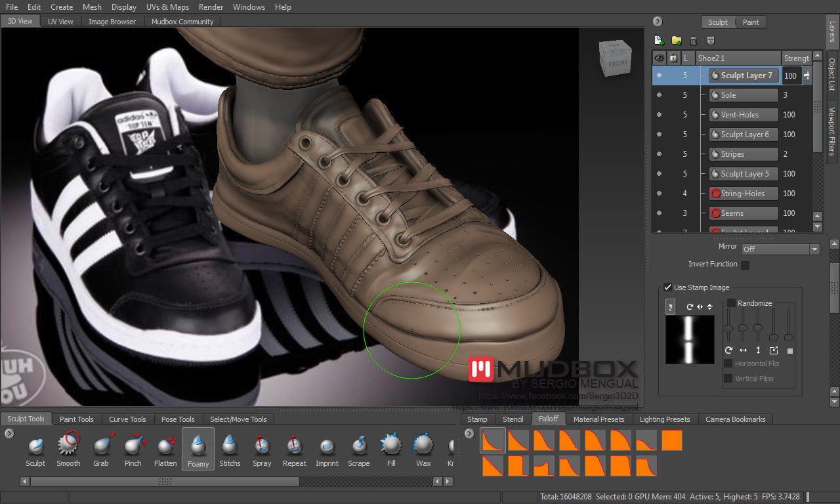Expand the falloff tray arrow
Viewport: 840px width, 504px height.
pos(469,434)
